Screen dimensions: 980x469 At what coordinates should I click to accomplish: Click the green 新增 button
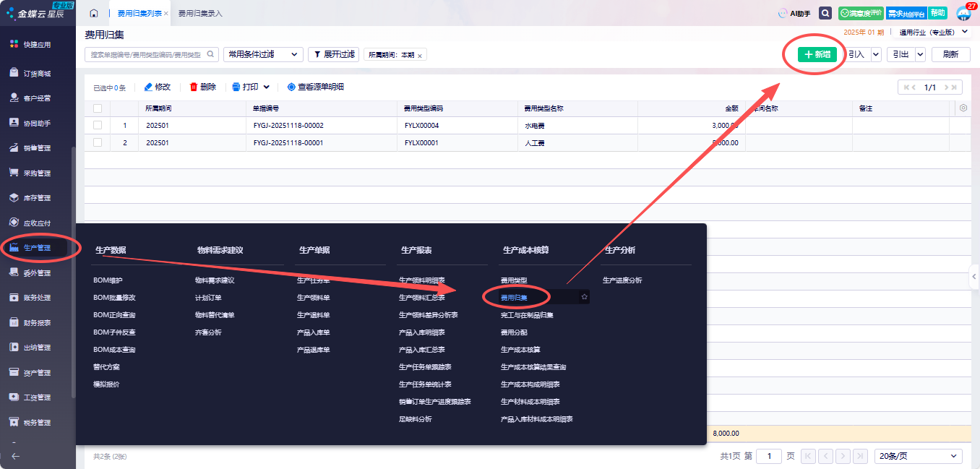tap(817, 54)
